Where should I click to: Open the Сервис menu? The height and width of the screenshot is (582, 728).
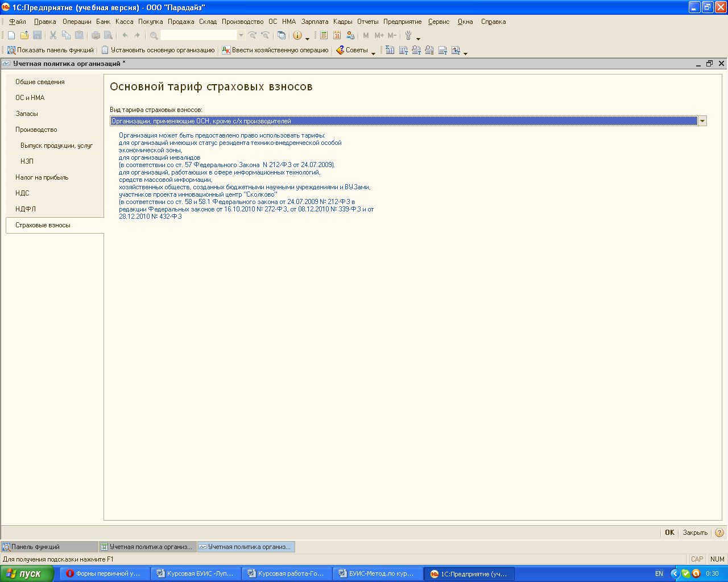[x=439, y=22]
